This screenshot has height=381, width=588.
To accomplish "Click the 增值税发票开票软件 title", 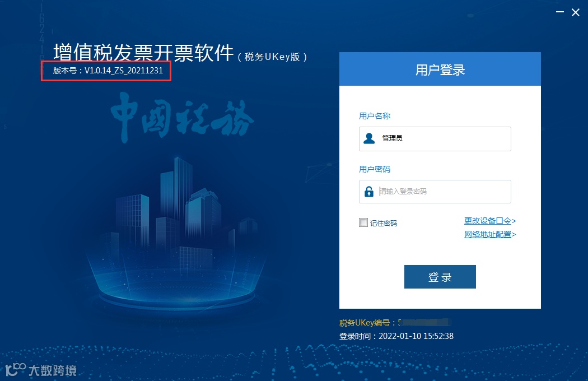I will tap(143, 52).
